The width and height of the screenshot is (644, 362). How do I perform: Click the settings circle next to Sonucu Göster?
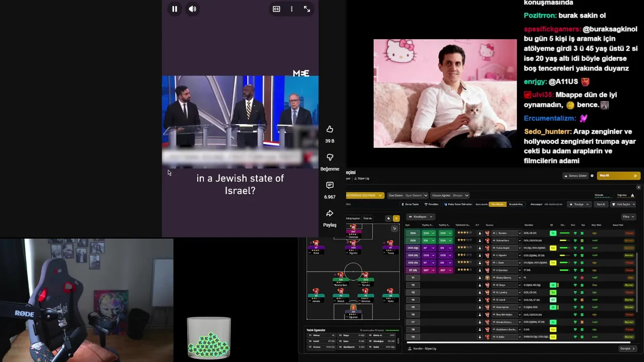click(x=592, y=175)
